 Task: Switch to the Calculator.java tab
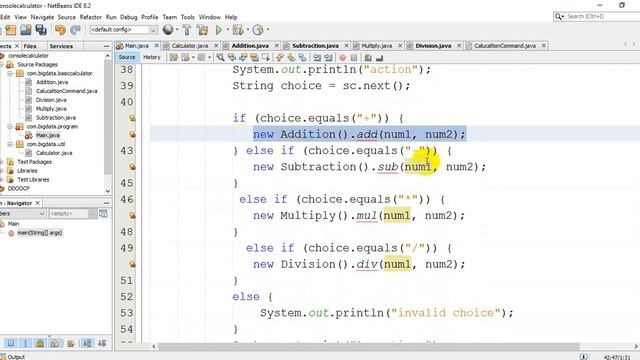coord(190,46)
